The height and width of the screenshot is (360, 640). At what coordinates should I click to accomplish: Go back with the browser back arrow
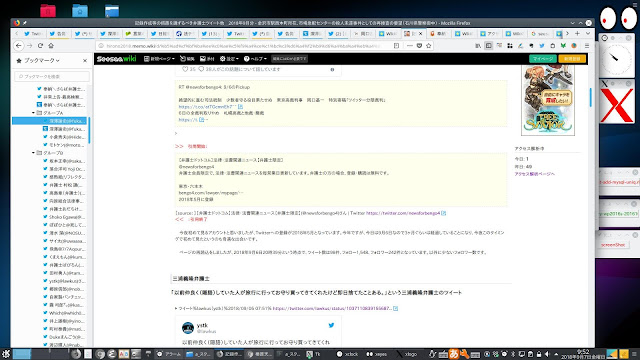click(x=18, y=46)
